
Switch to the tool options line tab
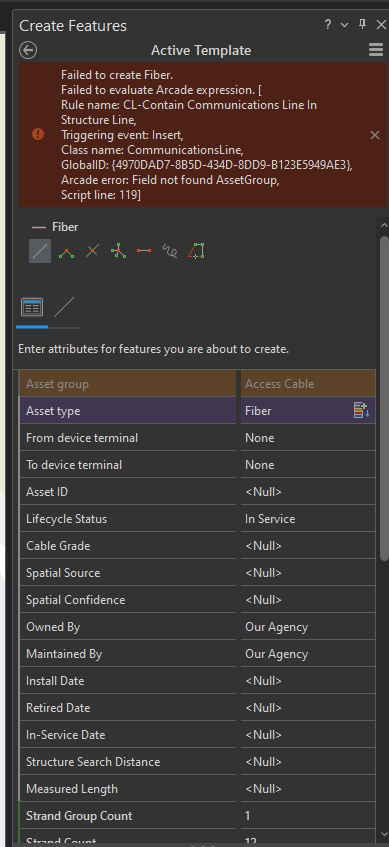coord(64,308)
